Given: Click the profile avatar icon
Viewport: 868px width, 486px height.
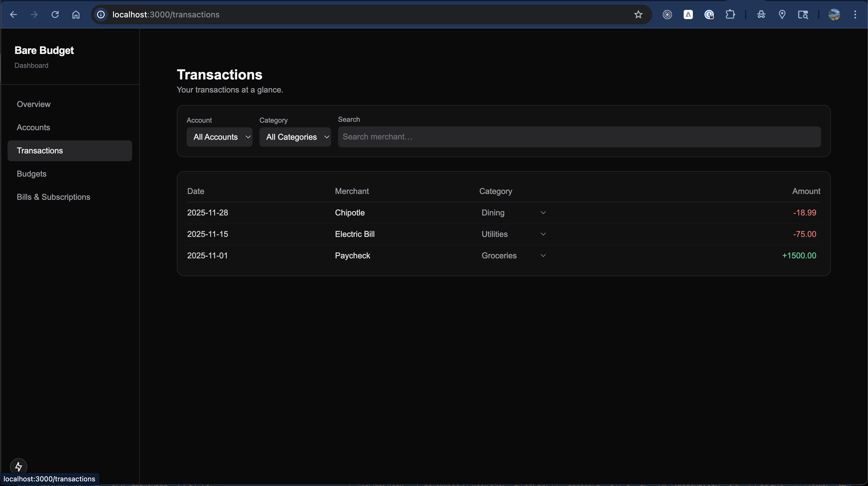Looking at the screenshot, I should point(834,14).
